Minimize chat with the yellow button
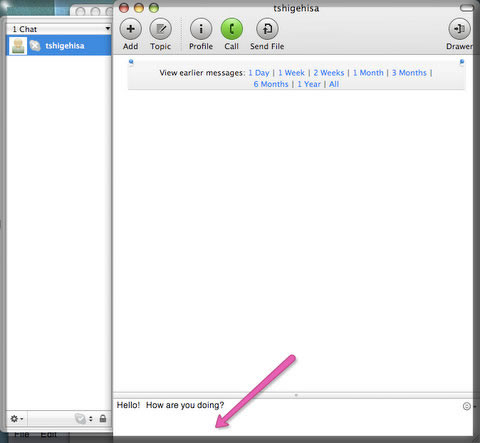The image size is (480, 443). click(x=139, y=8)
